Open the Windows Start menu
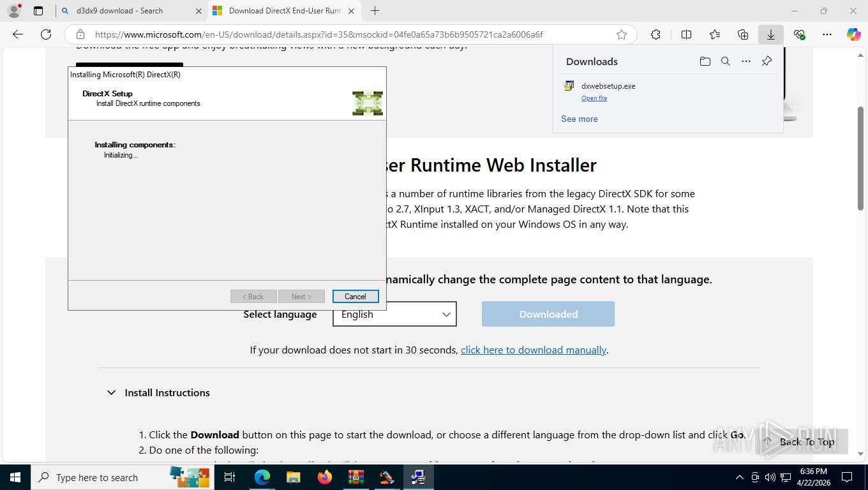868x490 pixels. [15, 477]
